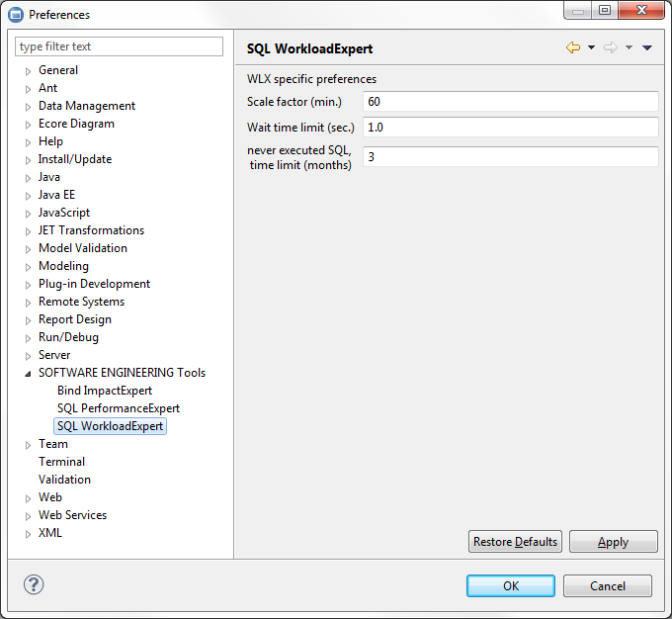
Task: Open the back history dropdown arrow
Action: [x=591, y=47]
